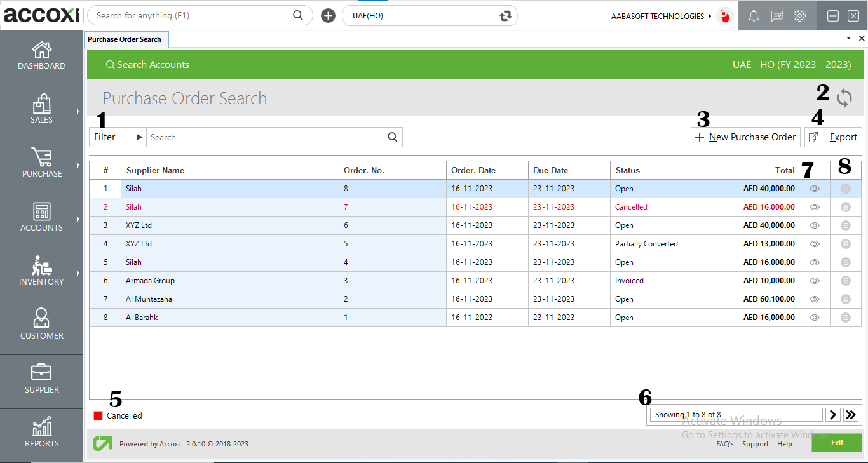Viewport: 868px width, 463px height.
Task: Open the Accounts module menu
Action: point(41,218)
